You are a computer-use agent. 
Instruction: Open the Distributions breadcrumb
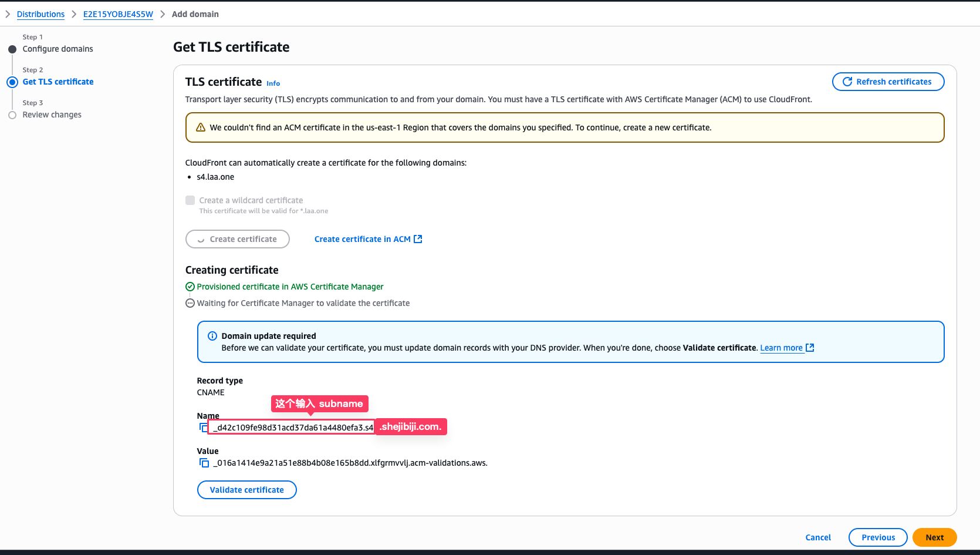tap(40, 14)
